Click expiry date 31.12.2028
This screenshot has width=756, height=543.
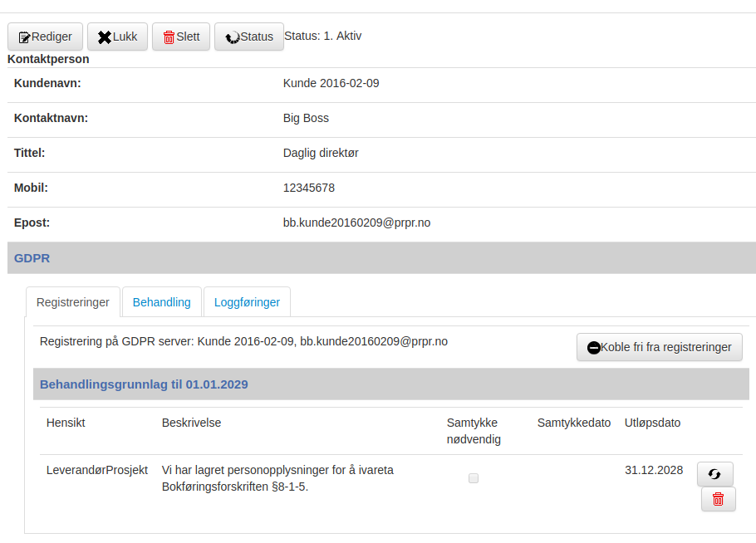pos(654,470)
